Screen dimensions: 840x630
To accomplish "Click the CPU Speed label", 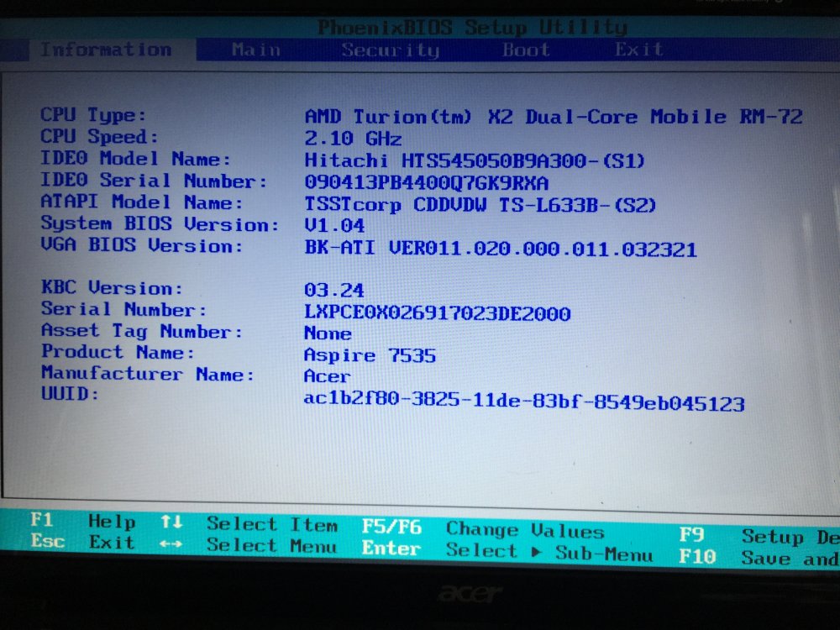I will (100, 137).
